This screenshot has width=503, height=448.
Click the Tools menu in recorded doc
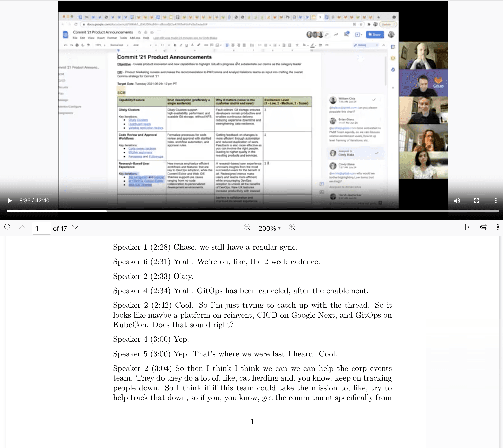pyautogui.click(x=123, y=38)
